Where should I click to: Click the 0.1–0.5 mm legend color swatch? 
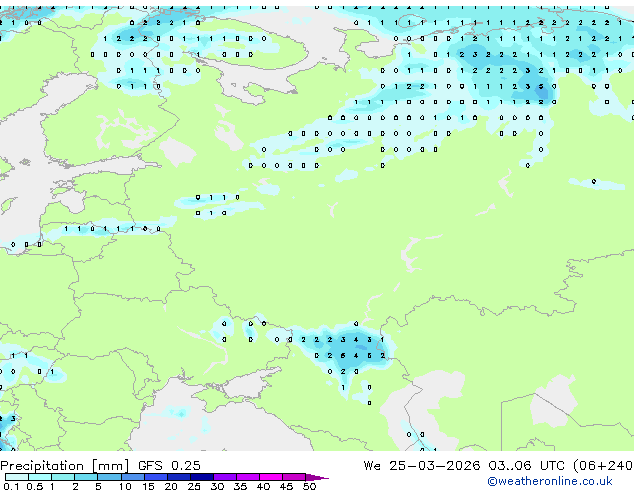tap(17, 477)
